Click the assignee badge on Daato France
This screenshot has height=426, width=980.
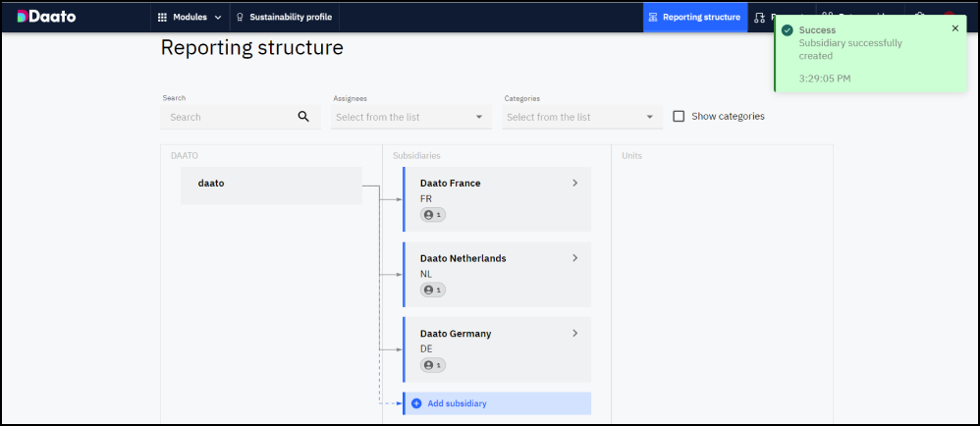[x=432, y=215]
